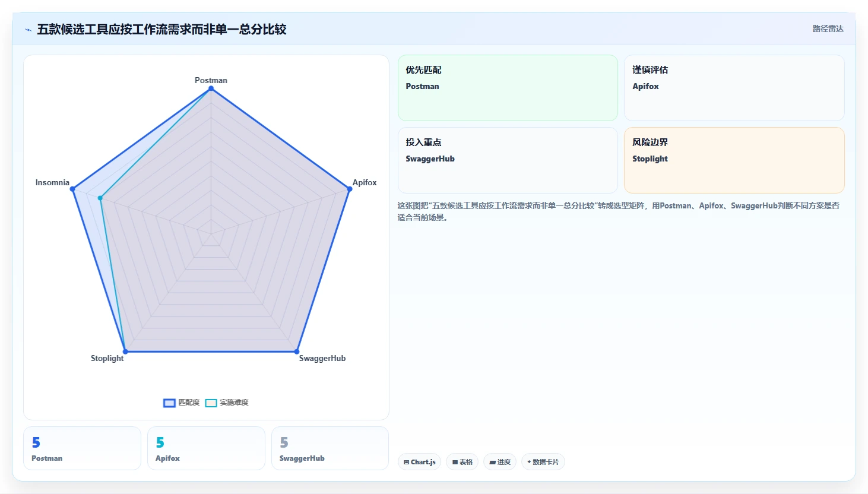The height and width of the screenshot is (494, 868).
Task: Click the 进度 tag
Action: (500, 462)
